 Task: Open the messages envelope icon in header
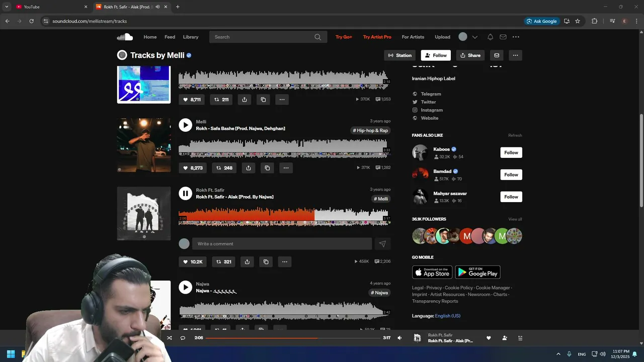tap(503, 37)
